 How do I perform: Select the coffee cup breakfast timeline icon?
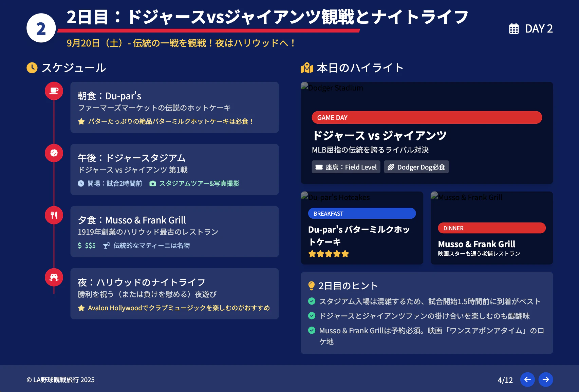pos(54,91)
